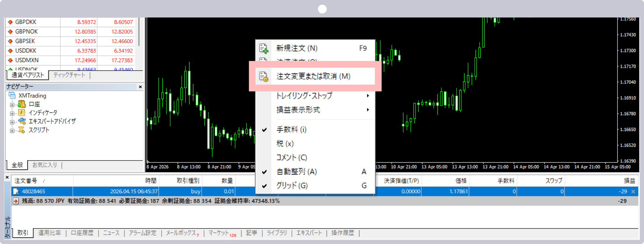This screenshot has height=244, width=644.
Task: Switch to ティックチャート tab
Action: pyautogui.click(x=69, y=75)
